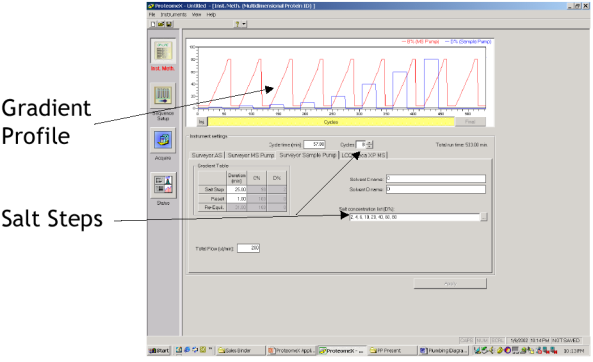Click the Final segment button beside Cycles bar
Viewport: 593px width, 362px height.
(470, 122)
